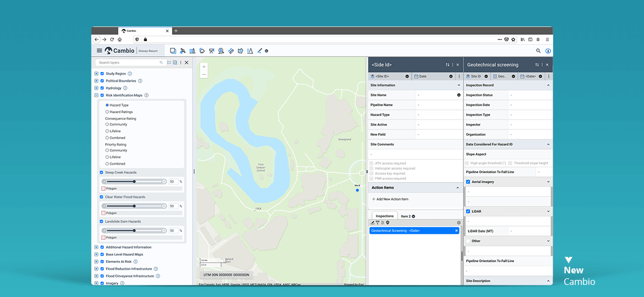Image resolution: width=644 pixels, height=297 pixels.
Task: Open the info icon in top right
Action: 548,51
